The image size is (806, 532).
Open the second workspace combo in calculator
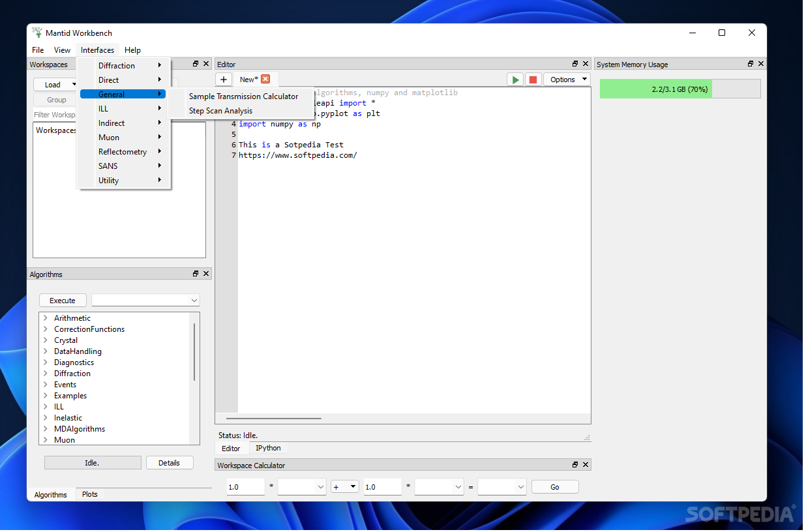tap(439, 487)
